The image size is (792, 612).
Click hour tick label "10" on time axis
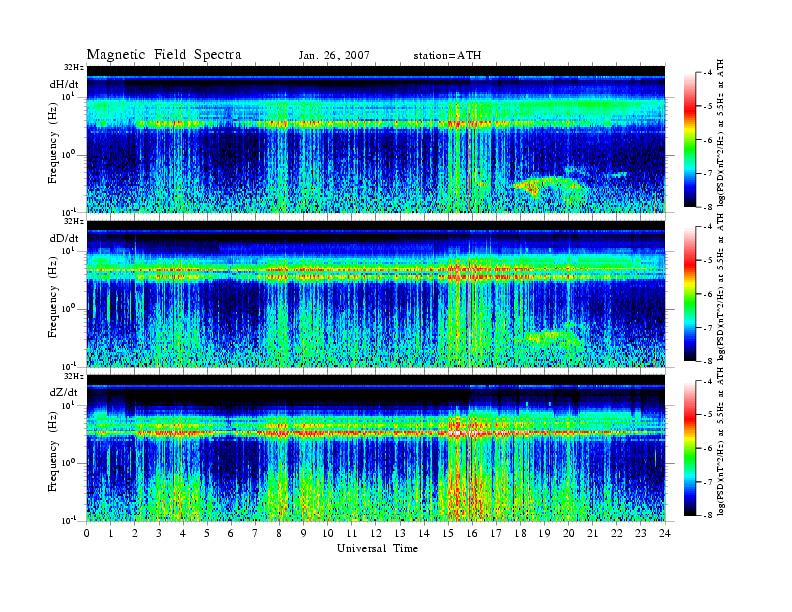328,533
